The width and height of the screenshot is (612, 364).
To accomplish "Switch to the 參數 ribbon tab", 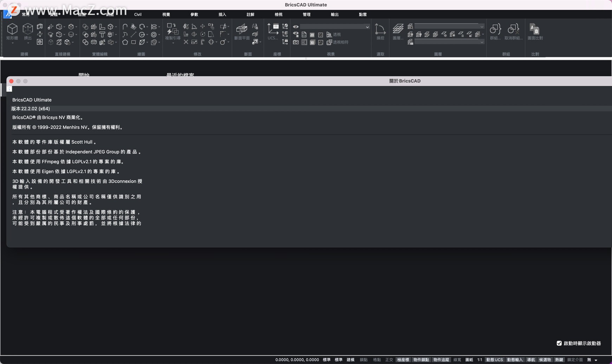I will (194, 14).
